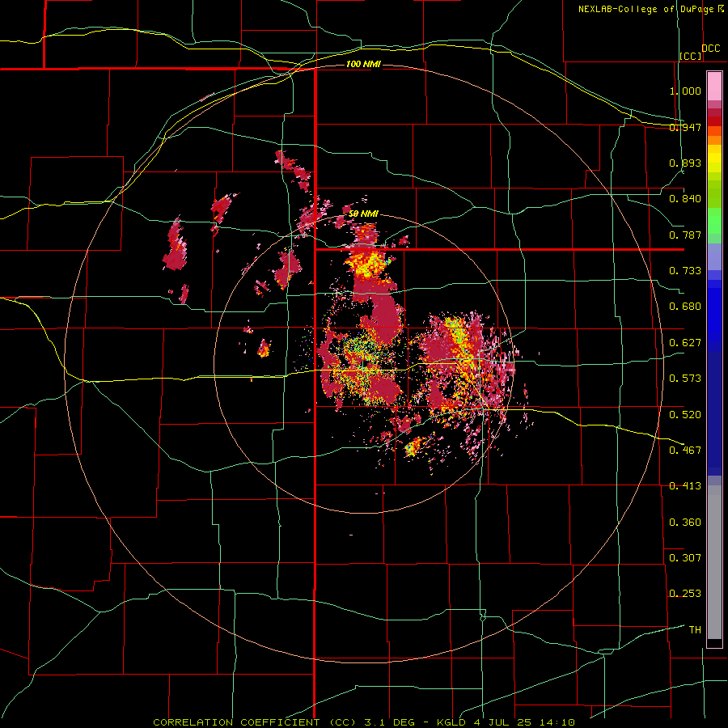Click the 0.787 scale value
Viewport: 728px width, 728px height.
point(685,235)
